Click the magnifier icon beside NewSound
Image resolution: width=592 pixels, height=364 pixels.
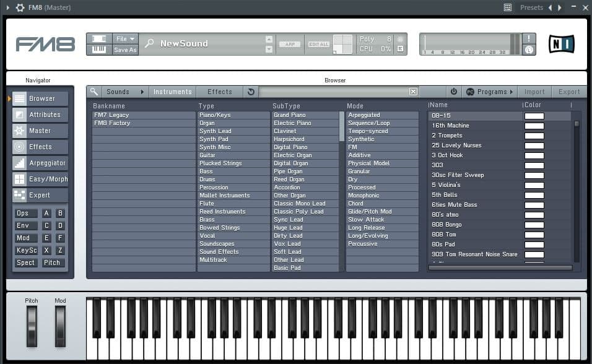(x=149, y=43)
